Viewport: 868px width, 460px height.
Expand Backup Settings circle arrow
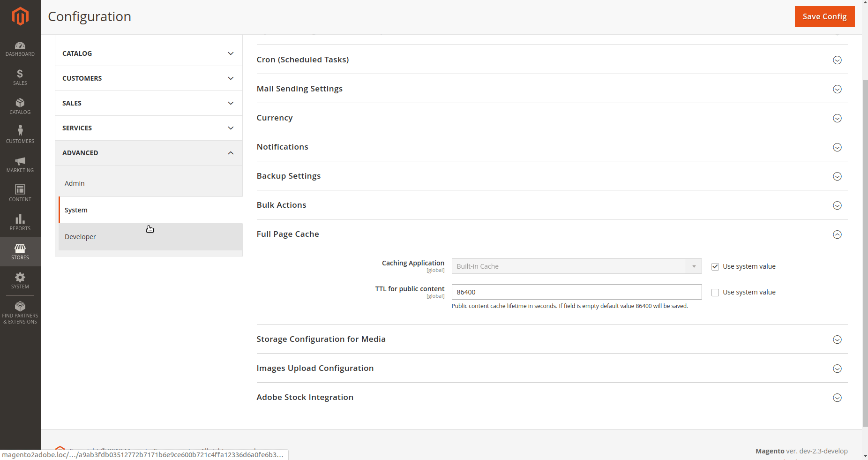837,176
